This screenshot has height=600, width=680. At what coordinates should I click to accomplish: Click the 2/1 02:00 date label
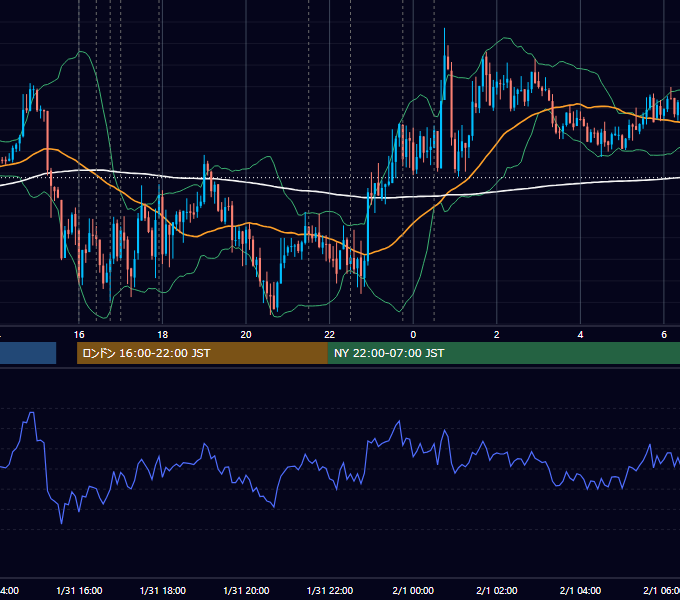click(497, 590)
